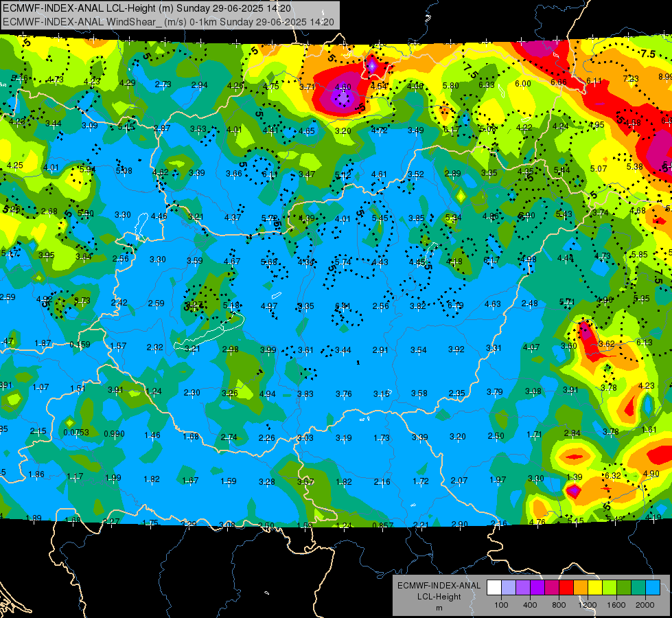Click the wind shear value '5.38'
The height and width of the screenshot is (618, 672).
(x=634, y=166)
